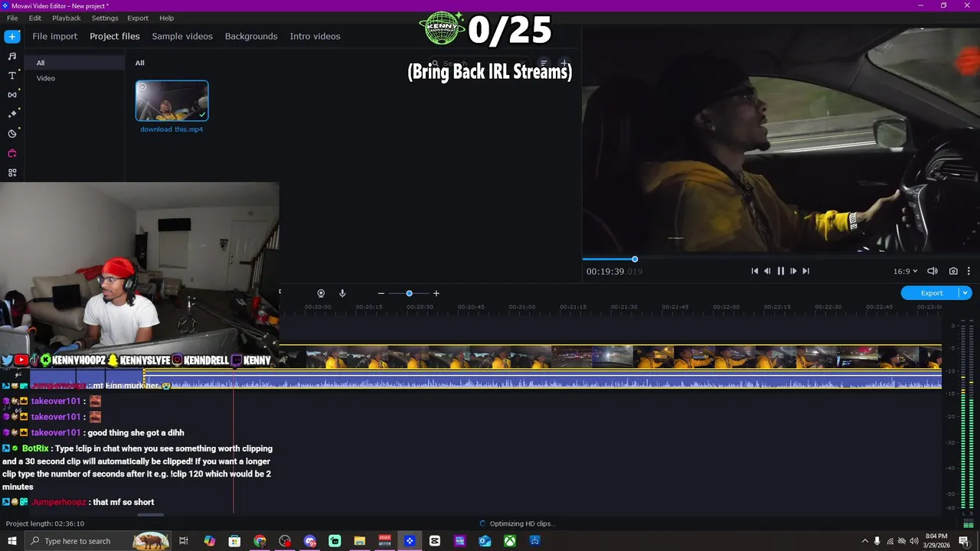Screen dimensions: 980x551
Task: Click the microphone record audio icon
Action: [x=342, y=293]
